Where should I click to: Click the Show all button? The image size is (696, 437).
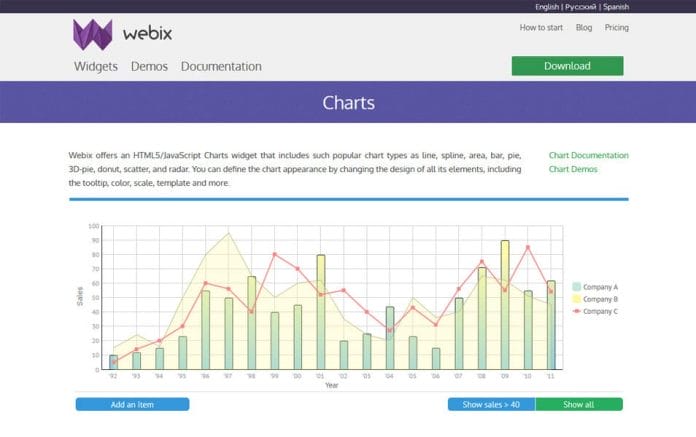point(579,404)
